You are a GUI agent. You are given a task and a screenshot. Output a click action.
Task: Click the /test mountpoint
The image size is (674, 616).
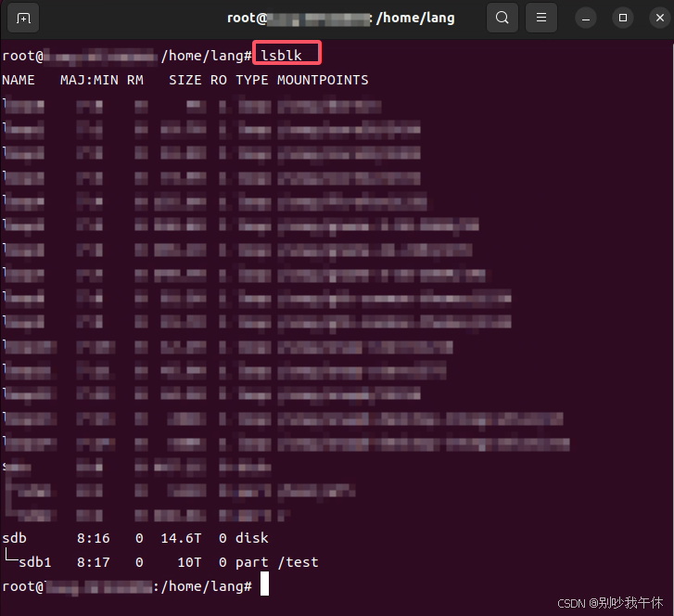(298, 562)
